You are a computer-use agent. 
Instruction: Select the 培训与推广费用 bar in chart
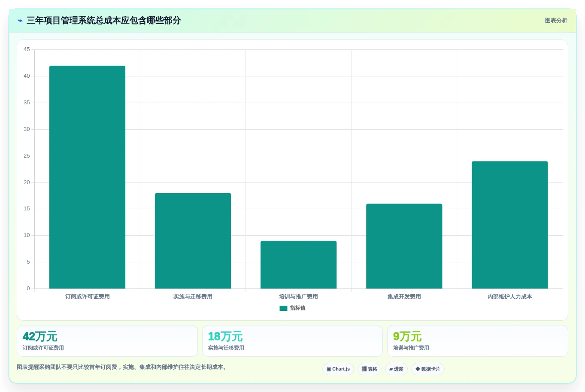298,264
